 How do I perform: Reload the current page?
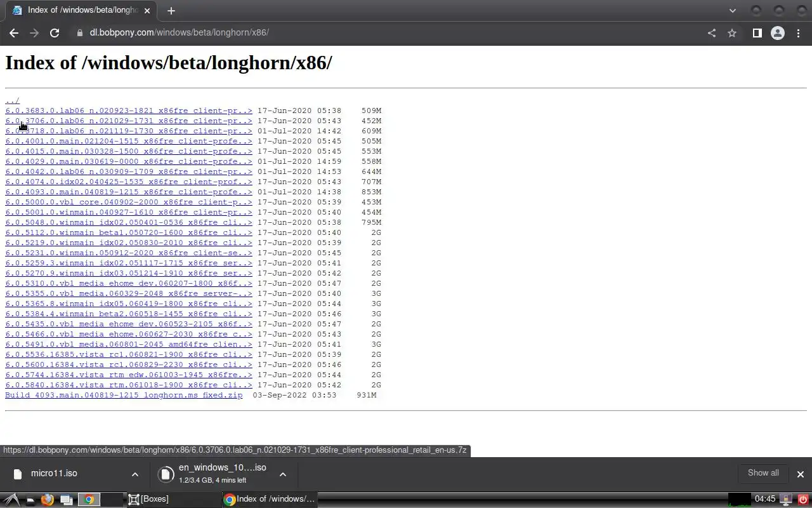[x=55, y=33]
